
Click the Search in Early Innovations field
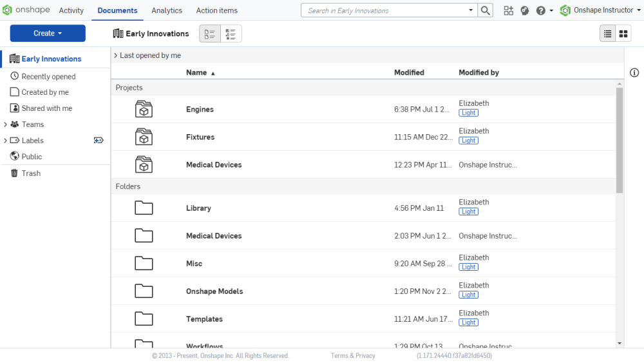pos(384,10)
